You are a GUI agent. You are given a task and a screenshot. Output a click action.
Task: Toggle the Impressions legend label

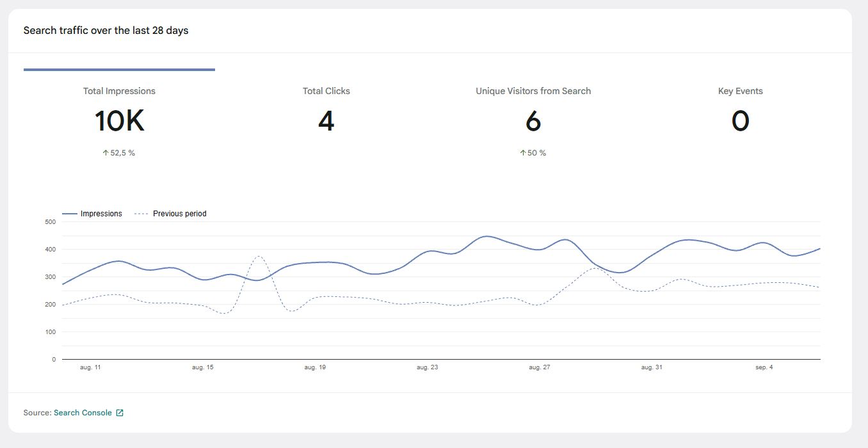[x=101, y=214]
